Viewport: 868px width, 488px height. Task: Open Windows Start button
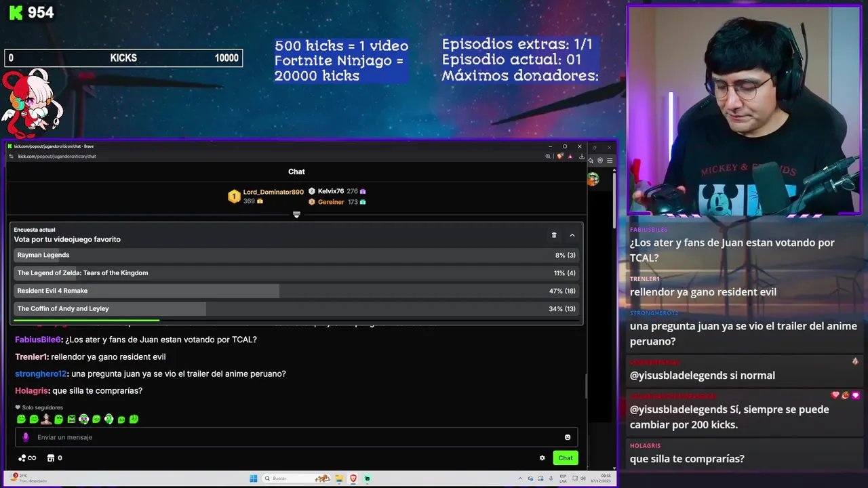(253, 479)
